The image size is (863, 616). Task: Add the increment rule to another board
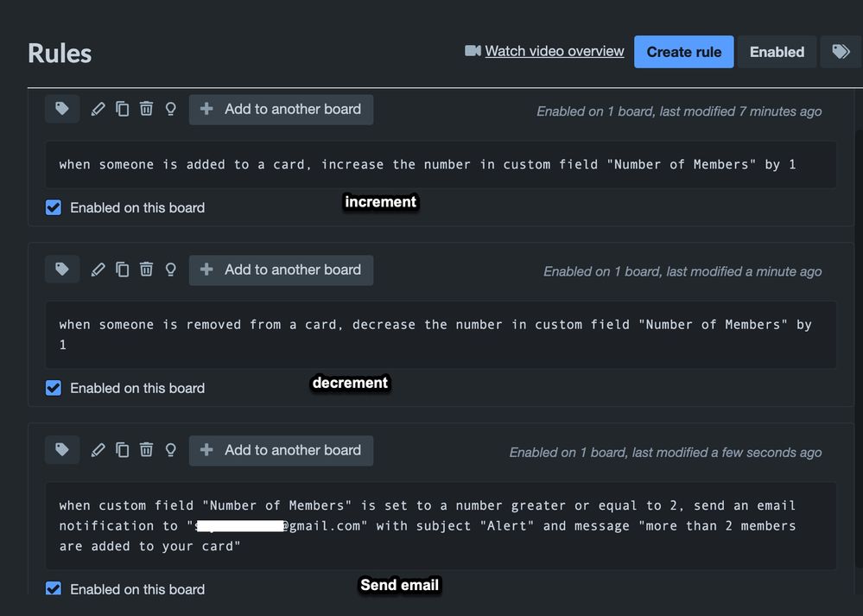pyautogui.click(x=281, y=109)
